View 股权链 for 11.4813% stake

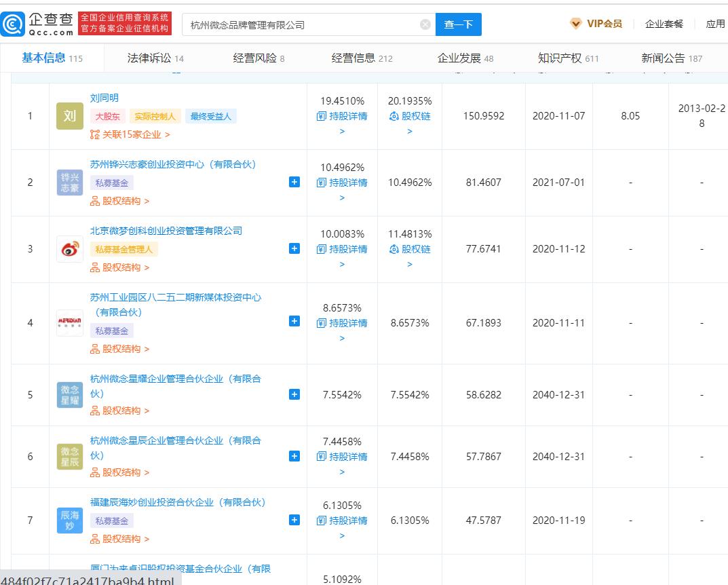coord(410,249)
